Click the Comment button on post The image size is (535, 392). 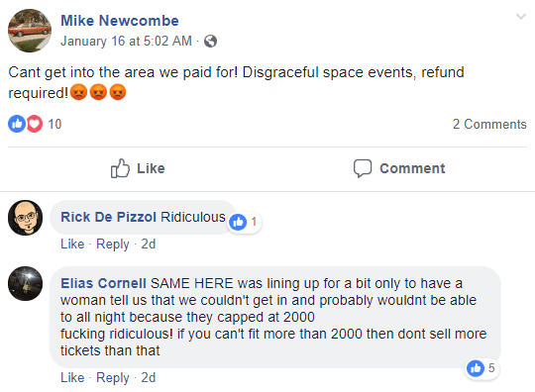click(399, 168)
